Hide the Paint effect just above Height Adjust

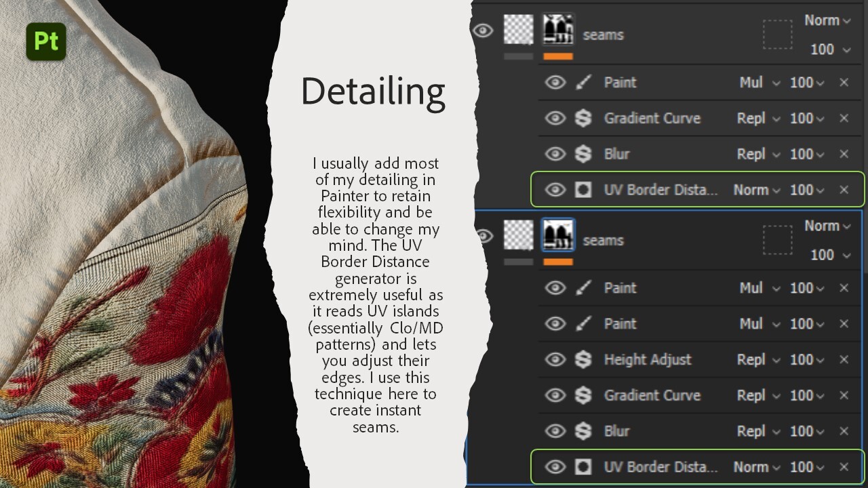[555, 324]
